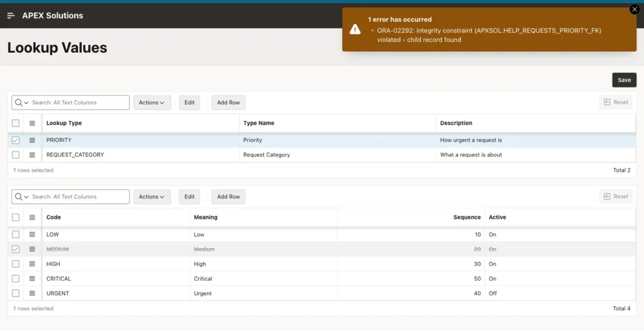The width and height of the screenshot is (644, 331).
Task: Check the HIGH row checkbox
Action: [x=16, y=264]
